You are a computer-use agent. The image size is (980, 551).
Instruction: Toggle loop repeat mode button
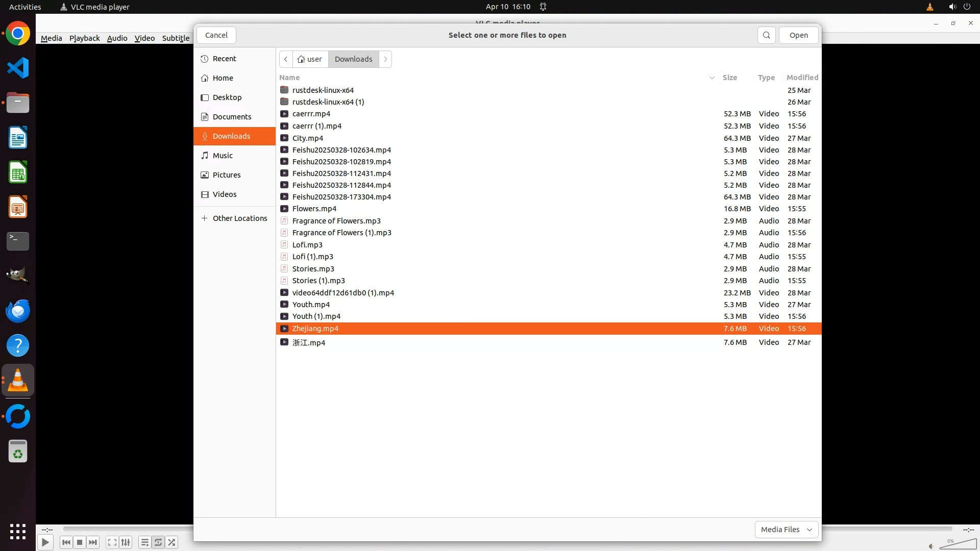(x=158, y=542)
